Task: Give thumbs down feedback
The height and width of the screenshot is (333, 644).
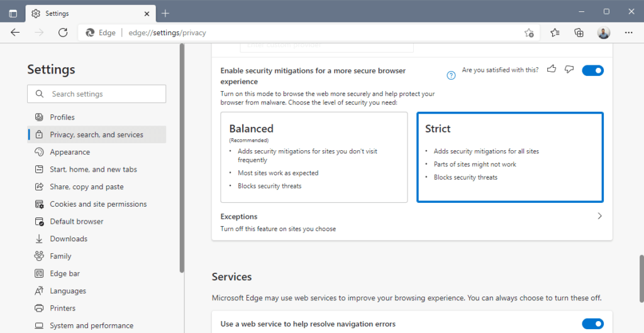Action: [x=569, y=69]
